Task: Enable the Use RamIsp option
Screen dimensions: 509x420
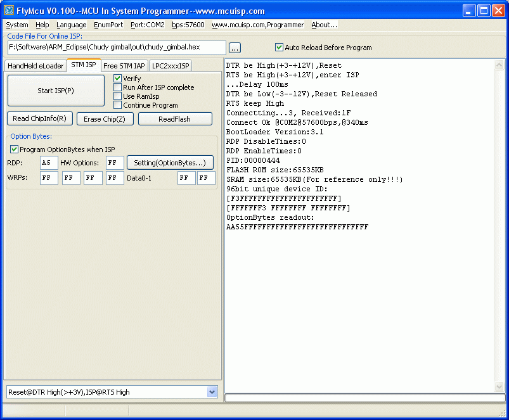Action: pyautogui.click(x=117, y=96)
